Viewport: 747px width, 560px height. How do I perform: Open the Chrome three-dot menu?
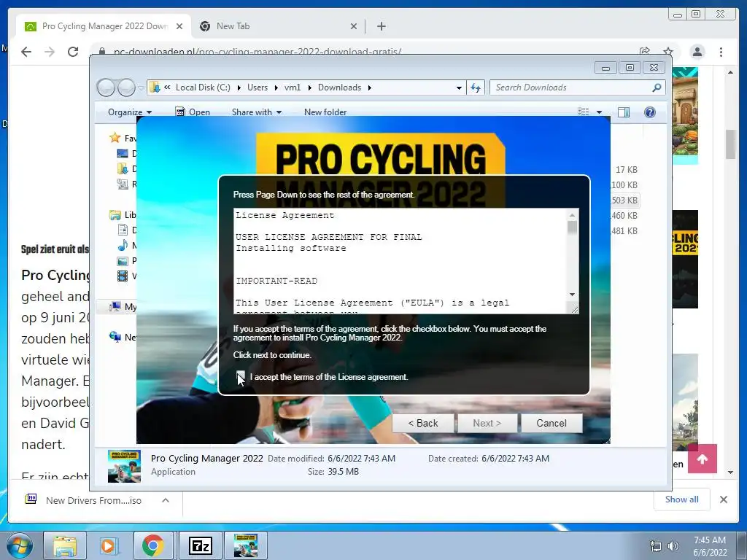(721, 52)
